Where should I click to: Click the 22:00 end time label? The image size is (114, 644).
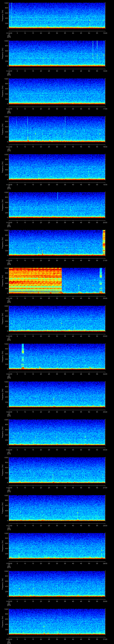[105, 298]
